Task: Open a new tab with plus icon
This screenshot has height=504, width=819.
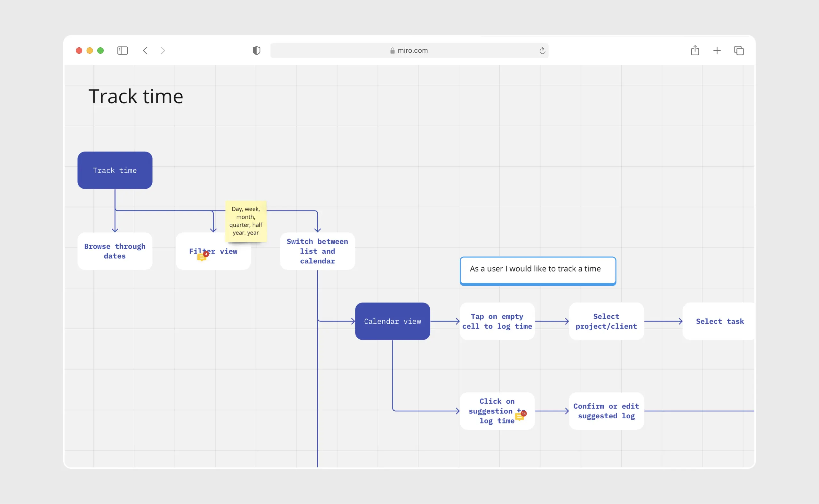Action: pyautogui.click(x=717, y=51)
